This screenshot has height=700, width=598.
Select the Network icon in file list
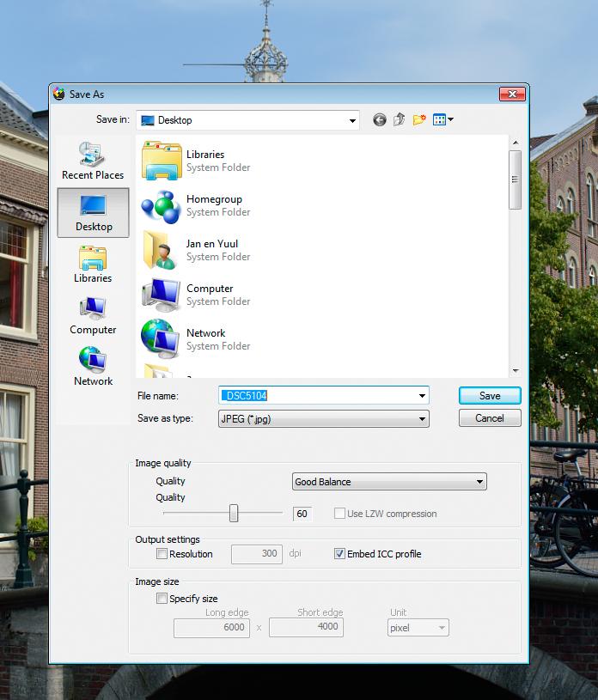[161, 338]
